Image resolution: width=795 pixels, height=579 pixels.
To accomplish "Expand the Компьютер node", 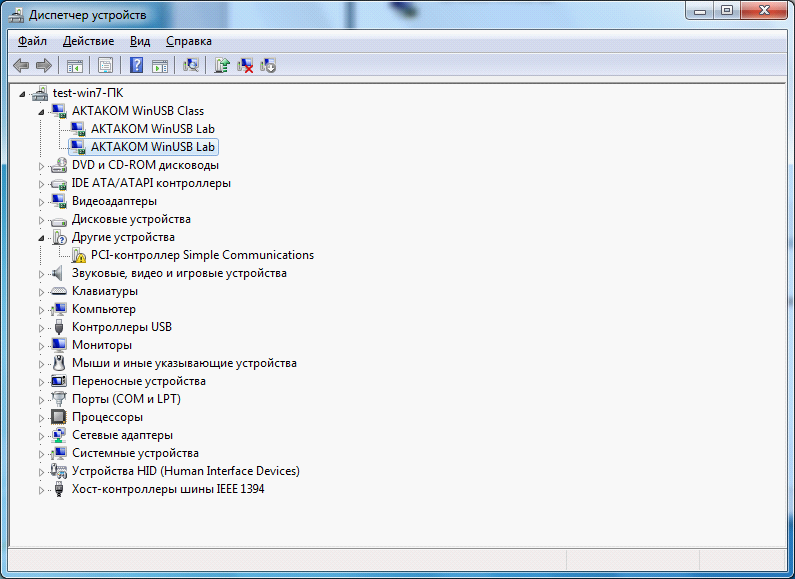I will point(42,310).
